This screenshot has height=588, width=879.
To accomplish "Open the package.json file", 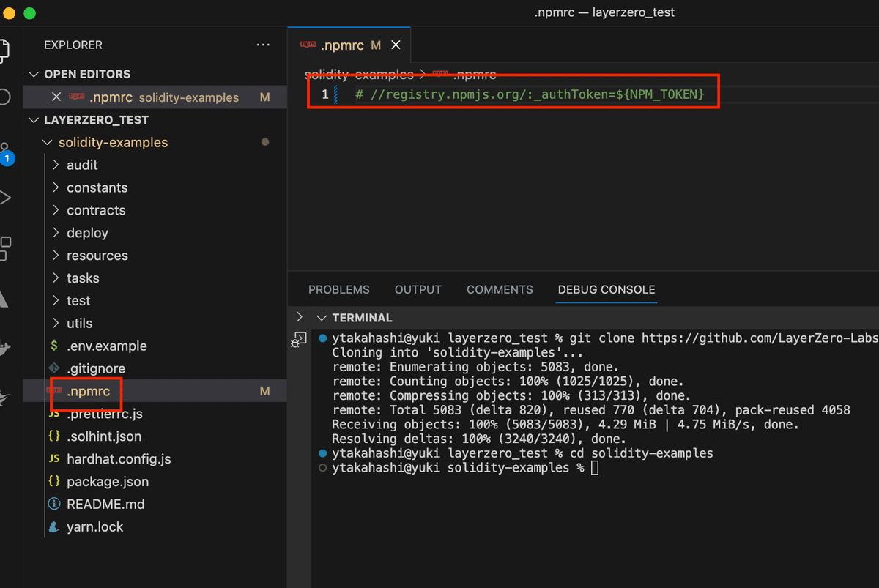I will [108, 482].
